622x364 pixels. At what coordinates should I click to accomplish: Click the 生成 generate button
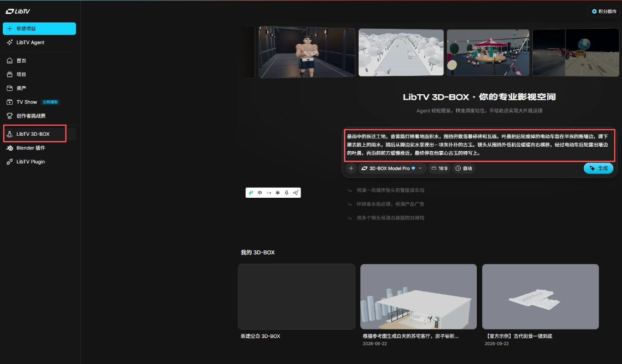click(598, 168)
